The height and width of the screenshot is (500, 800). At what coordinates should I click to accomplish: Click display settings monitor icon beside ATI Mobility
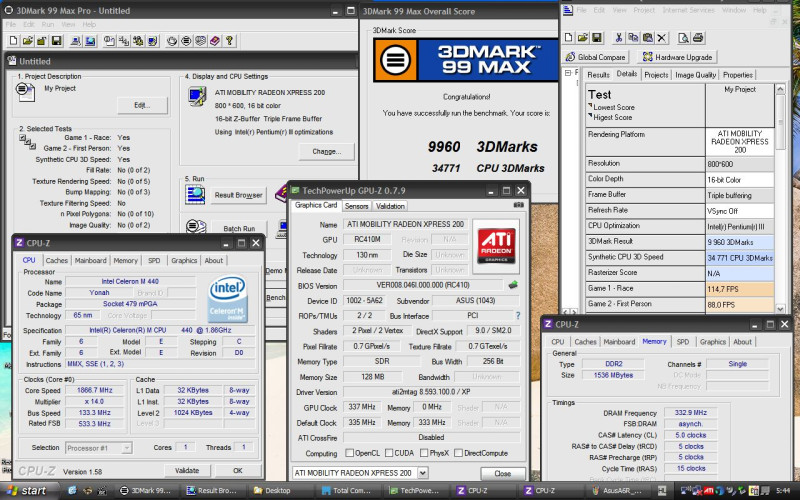point(197,96)
